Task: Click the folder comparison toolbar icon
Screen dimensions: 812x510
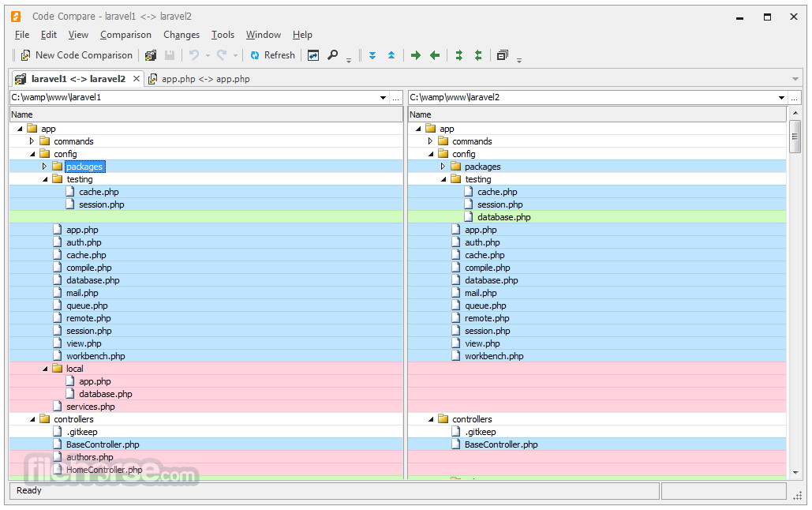Action: click(151, 55)
